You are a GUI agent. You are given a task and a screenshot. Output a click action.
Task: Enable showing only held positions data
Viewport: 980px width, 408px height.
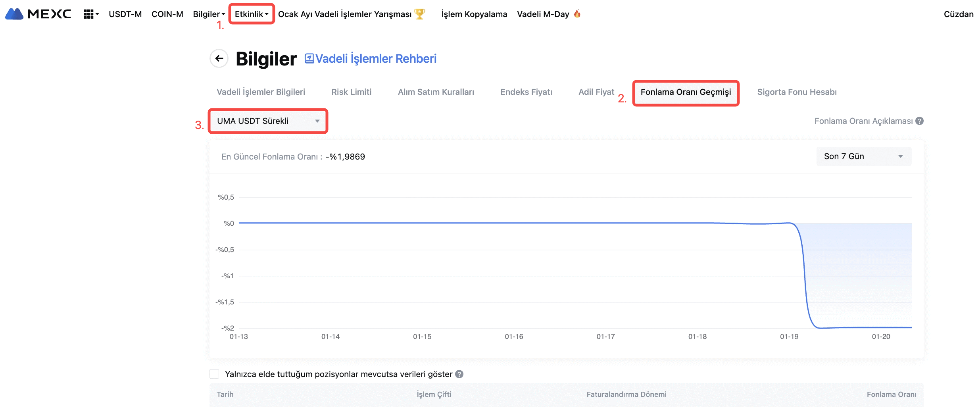pos(214,374)
